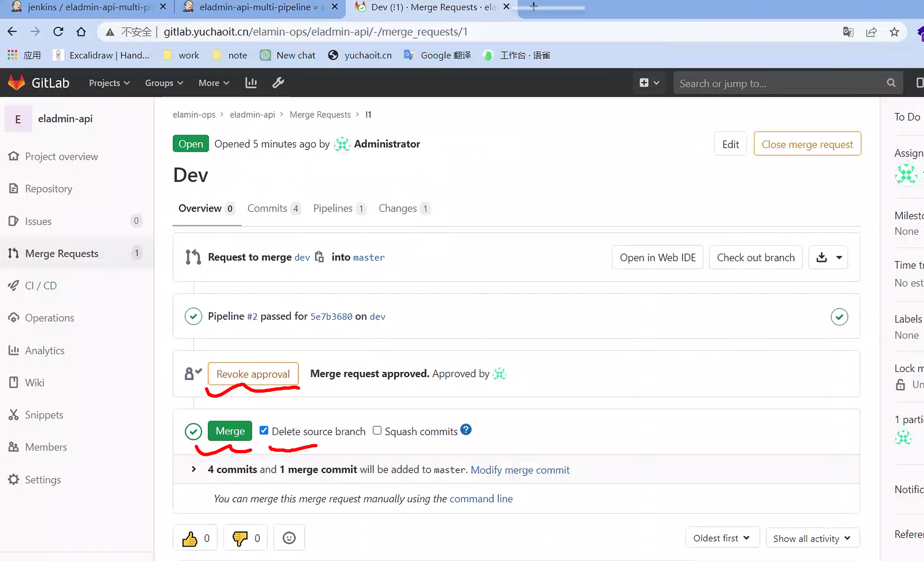Open the Oldest first sort dropdown
The height and width of the screenshot is (561, 924).
point(721,538)
